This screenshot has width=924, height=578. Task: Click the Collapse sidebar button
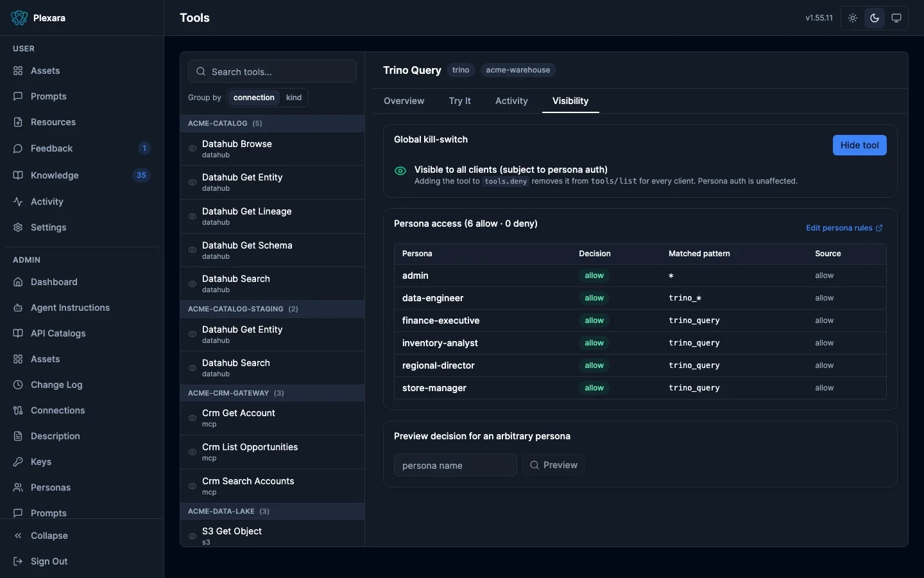click(x=81, y=536)
